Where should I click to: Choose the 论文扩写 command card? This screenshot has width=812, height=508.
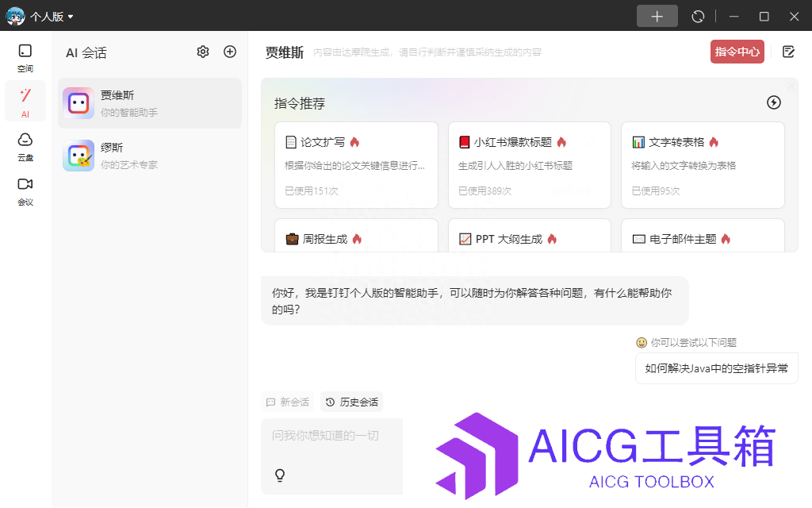coord(356,165)
